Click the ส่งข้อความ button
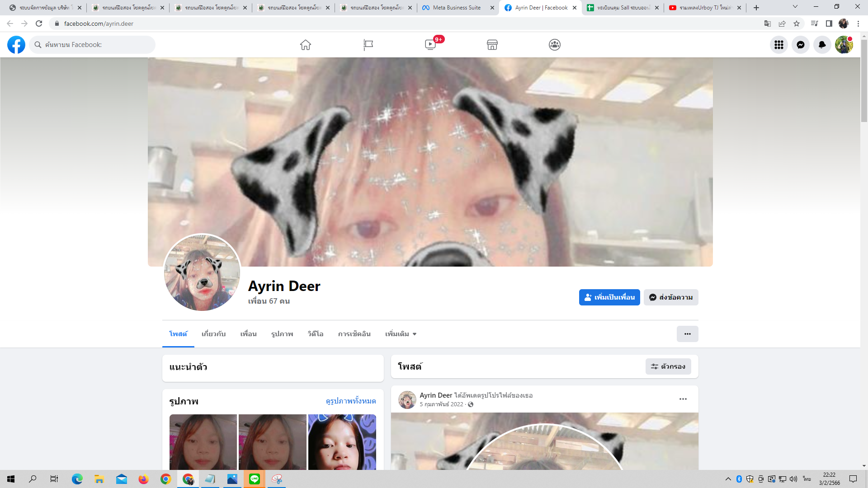 [x=671, y=297]
